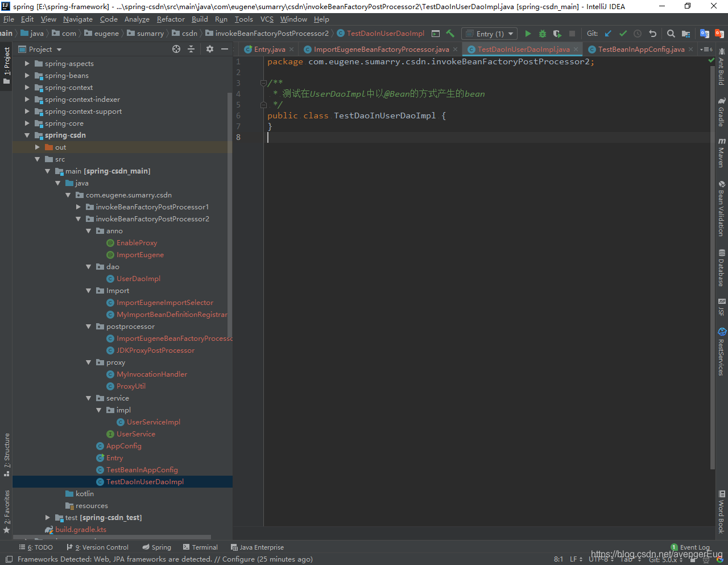Open Project panel settings gear
Viewport: 728px width, 565px height.
210,49
